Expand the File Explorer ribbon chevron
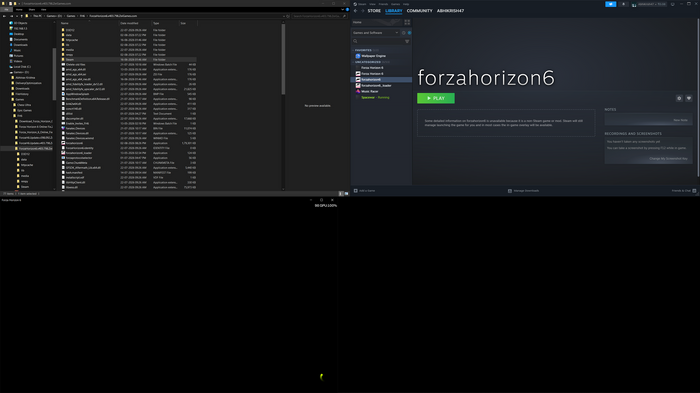The image size is (700, 393). pyautogui.click(x=342, y=9)
